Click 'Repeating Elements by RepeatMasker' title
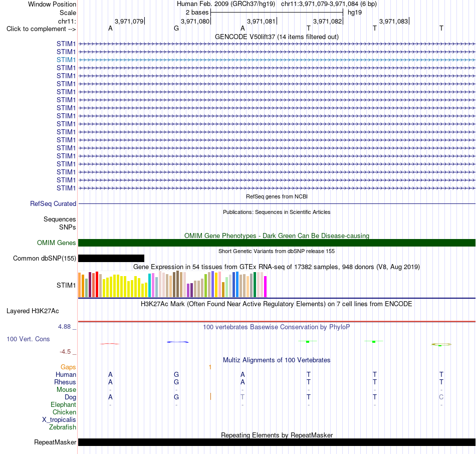 tap(277, 435)
